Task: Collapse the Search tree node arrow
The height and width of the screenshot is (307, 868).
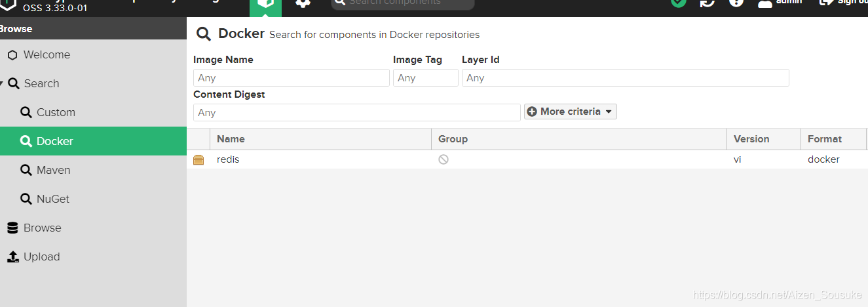Action: click(2, 83)
